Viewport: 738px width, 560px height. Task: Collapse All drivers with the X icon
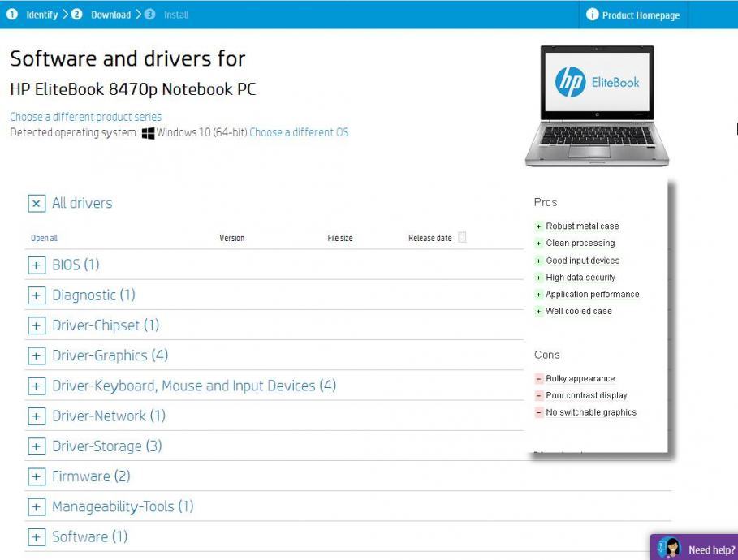37,204
